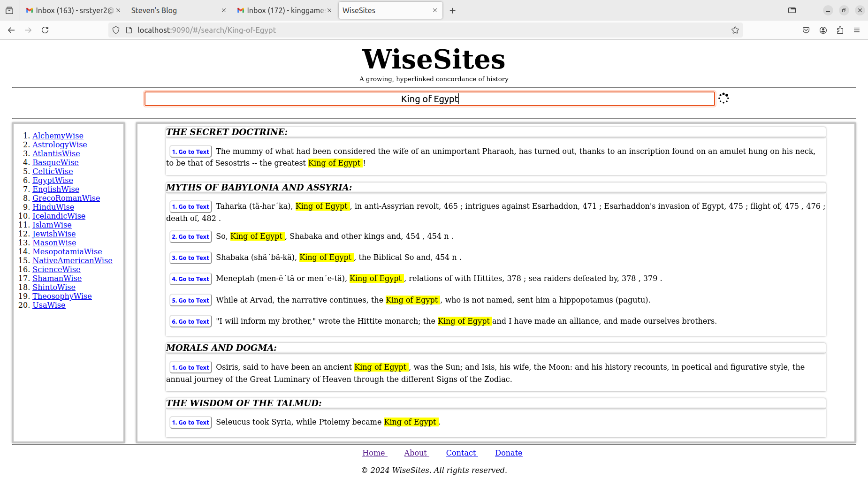Click Go to Text button number 4
The width and height of the screenshot is (868, 494).
[190, 279]
